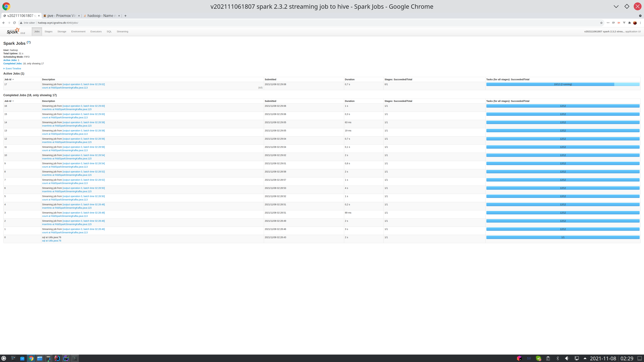
Task: Go to the Streaming tab
Action: coord(122,32)
